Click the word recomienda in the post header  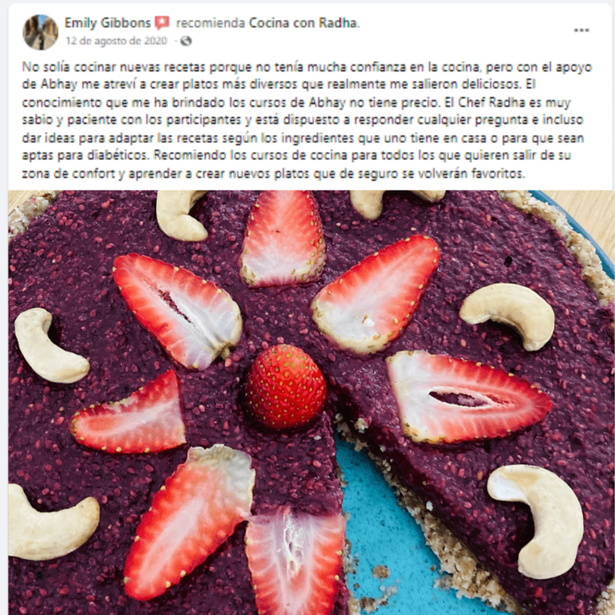[x=210, y=23]
